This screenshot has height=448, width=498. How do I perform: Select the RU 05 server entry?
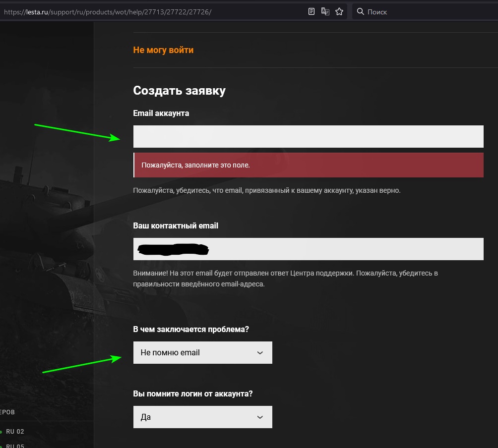(x=15, y=446)
